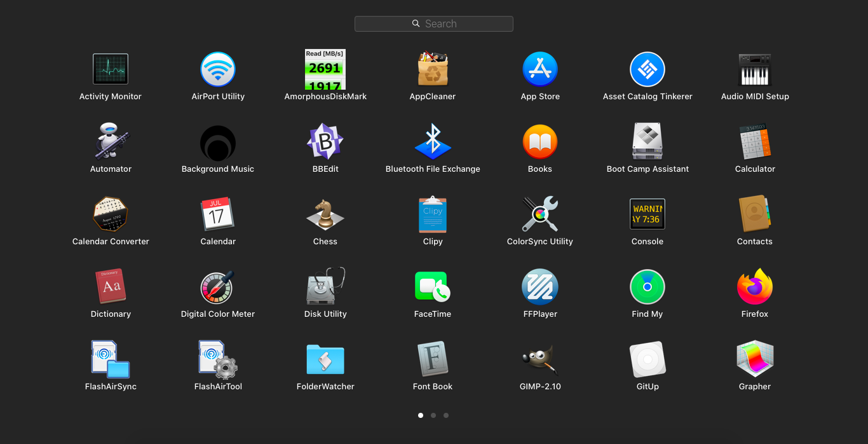Viewport: 868px width, 444px height.
Task: Open Font Book
Action: [433, 359]
